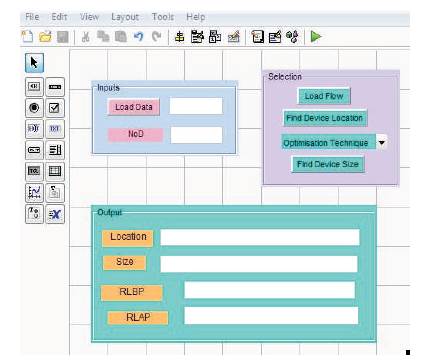Choose the Push Button component tool
The height and width of the screenshot is (364, 432).
point(34,87)
